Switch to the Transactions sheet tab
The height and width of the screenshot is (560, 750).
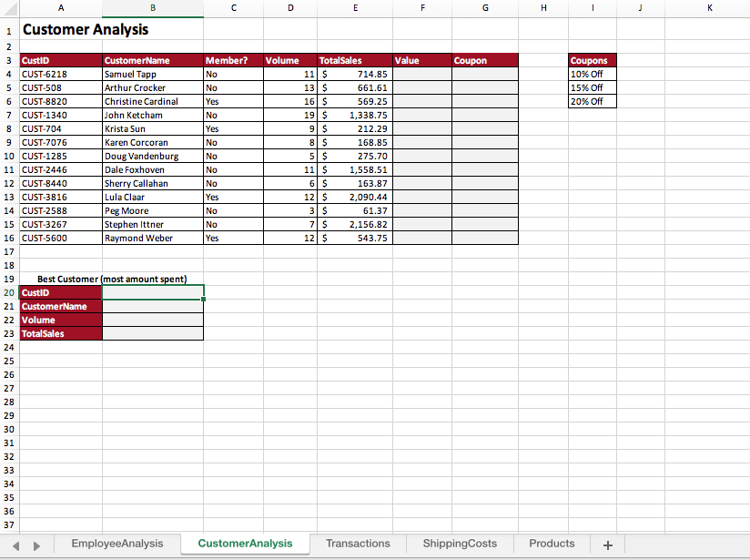tap(358, 544)
